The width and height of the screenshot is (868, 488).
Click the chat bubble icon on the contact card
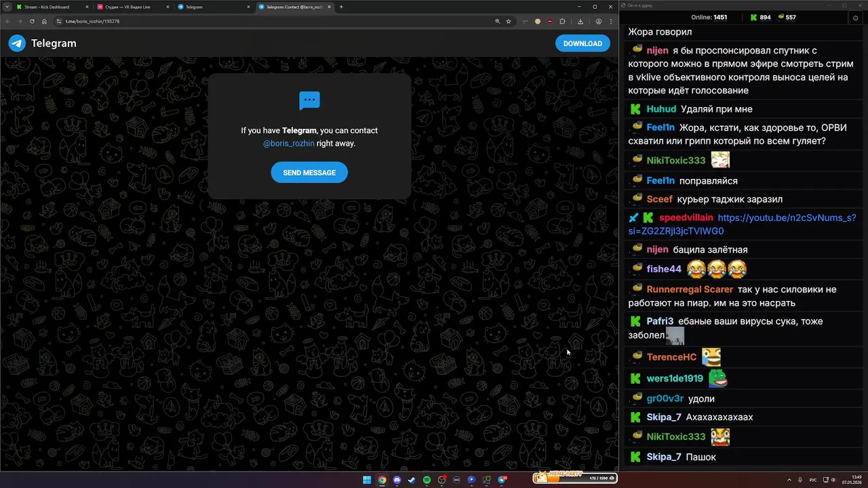point(309,100)
